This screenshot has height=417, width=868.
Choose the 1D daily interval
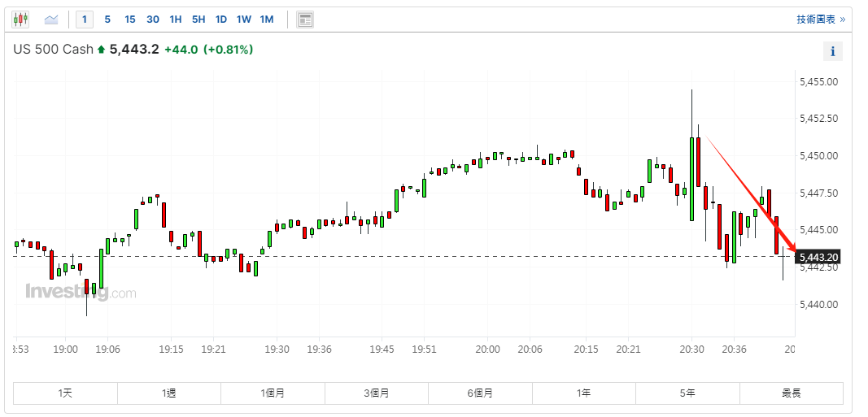[x=221, y=19]
